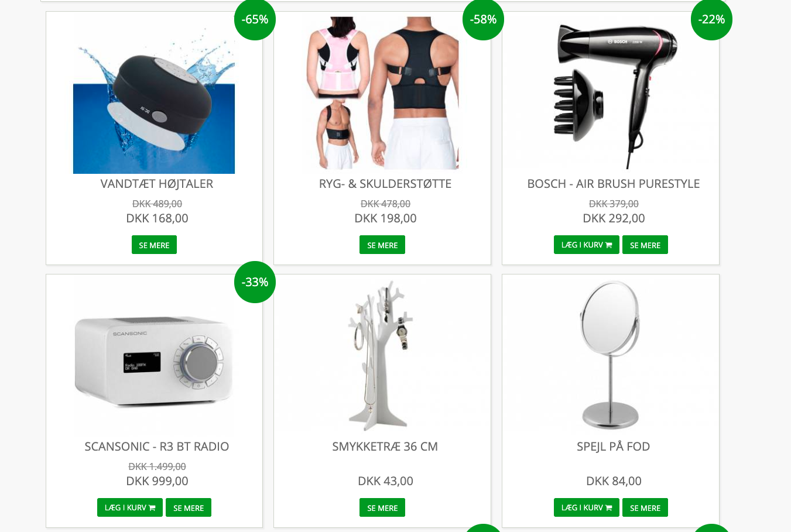Screen dimensions: 791x532
Task: Click Se mere for Vandtæt Højtaler
Action: pyautogui.click(x=154, y=245)
